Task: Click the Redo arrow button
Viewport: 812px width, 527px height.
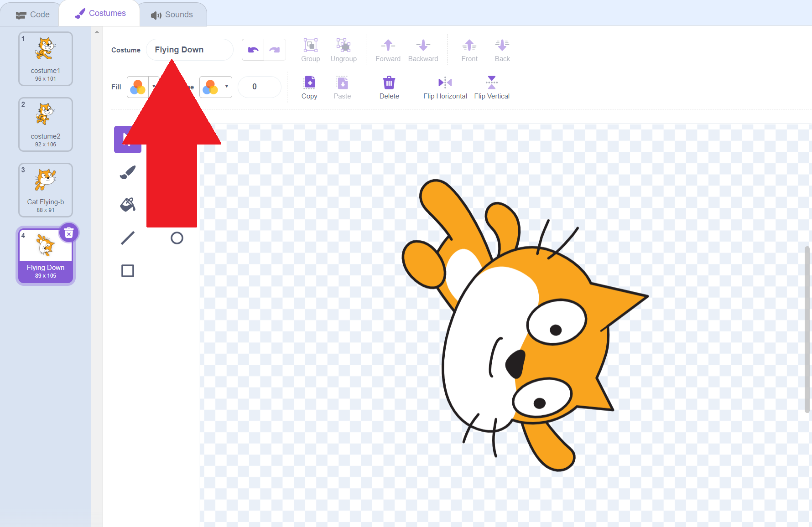Action: (275, 50)
